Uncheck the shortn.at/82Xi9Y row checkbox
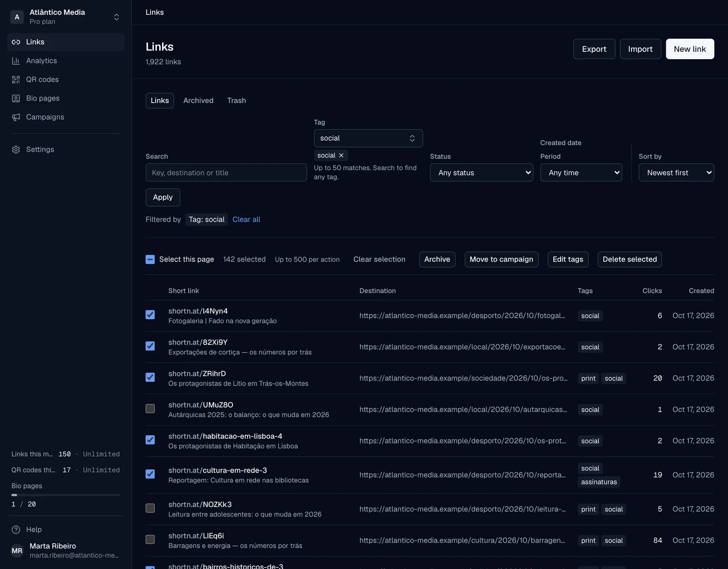Screen dimensions: 728x569 [150, 346]
